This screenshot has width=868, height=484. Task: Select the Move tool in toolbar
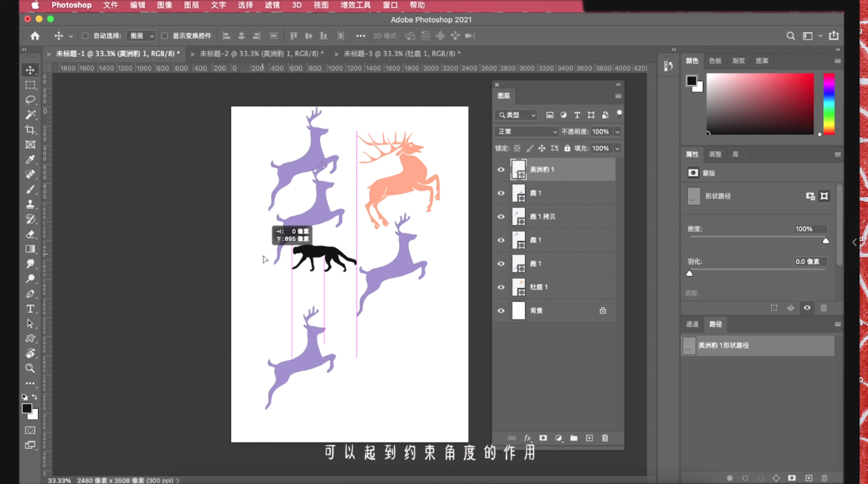pyautogui.click(x=30, y=70)
